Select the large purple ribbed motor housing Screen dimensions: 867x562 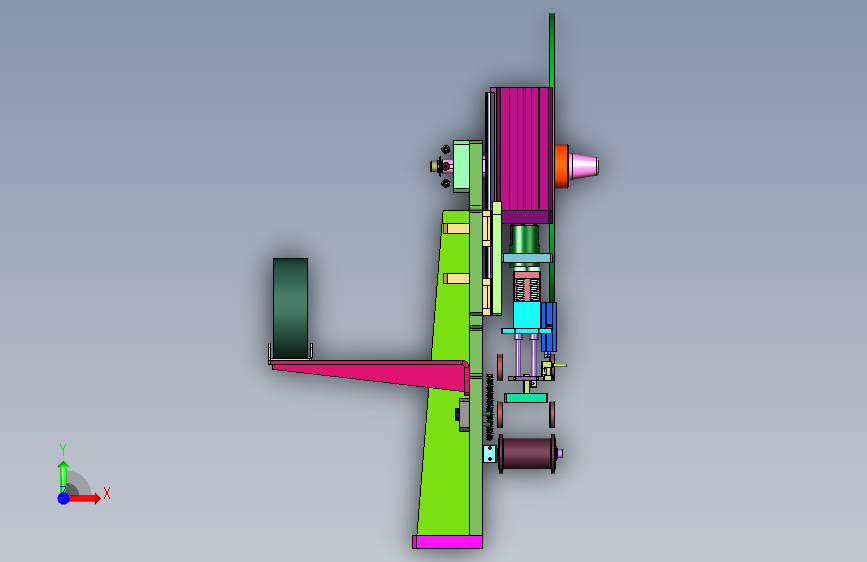point(523,155)
